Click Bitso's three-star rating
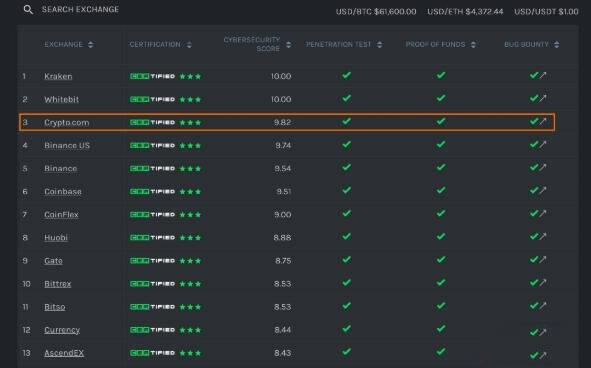 (190, 307)
